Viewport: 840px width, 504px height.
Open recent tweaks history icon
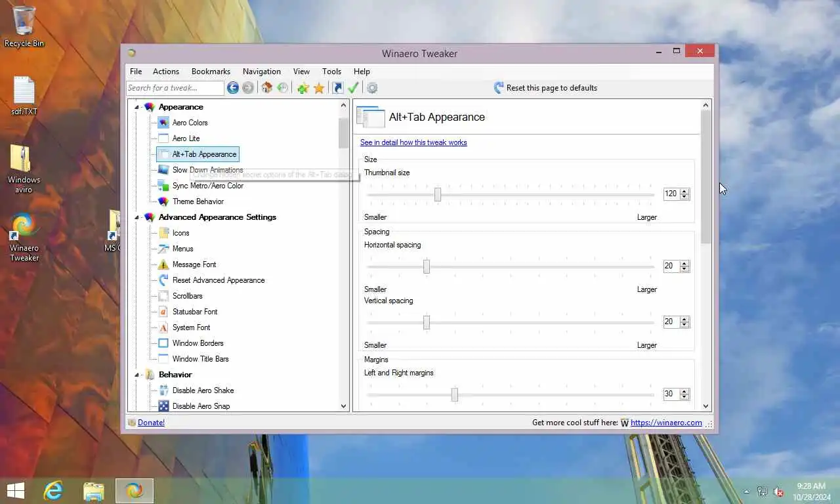[x=283, y=88]
